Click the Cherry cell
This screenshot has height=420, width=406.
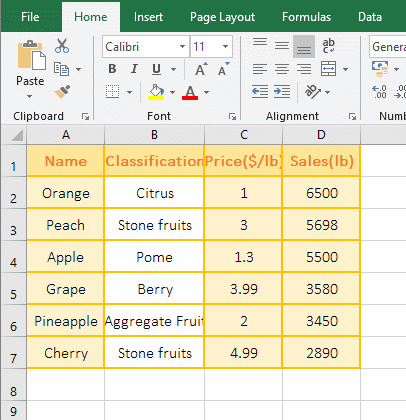pos(66,353)
